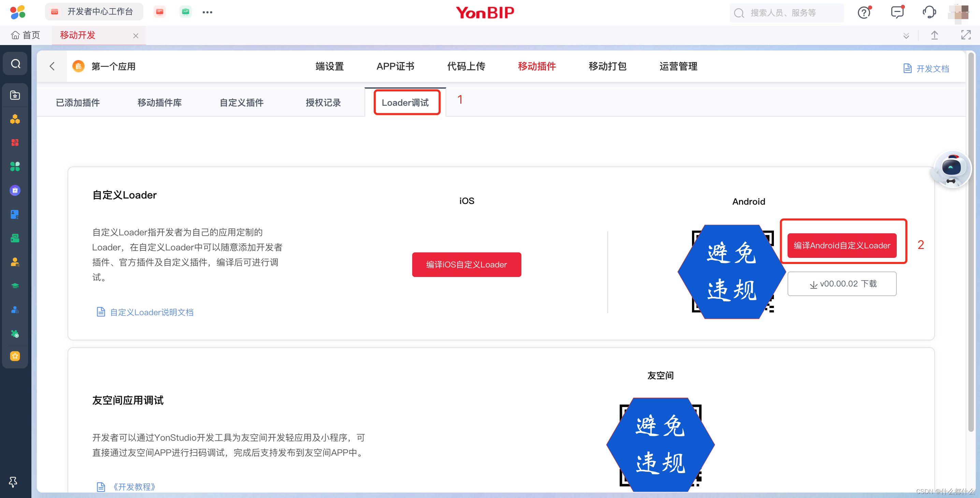Image resolution: width=980 pixels, height=498 pixels.
Task: Click the 编译iOS自定义Loader button
Action: point(466,265)
